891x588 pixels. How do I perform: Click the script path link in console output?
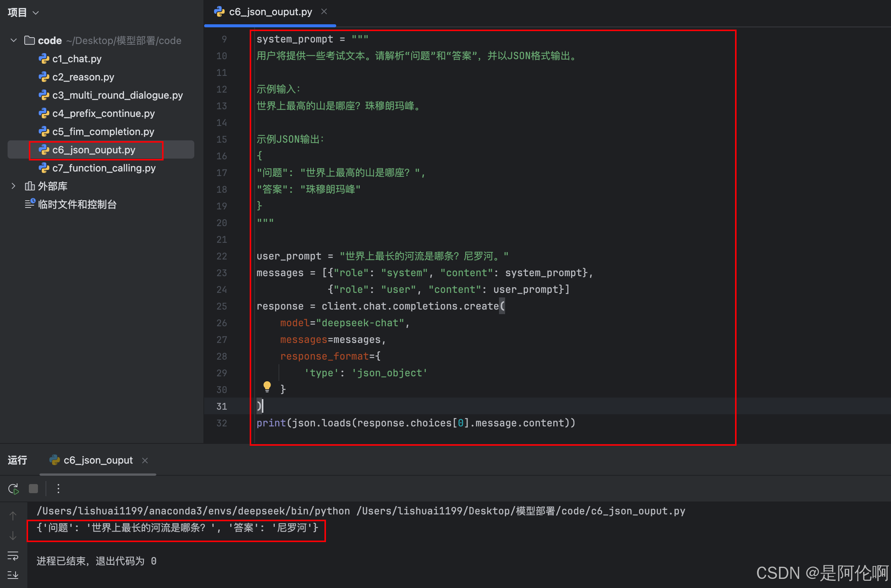coord(521,511)
